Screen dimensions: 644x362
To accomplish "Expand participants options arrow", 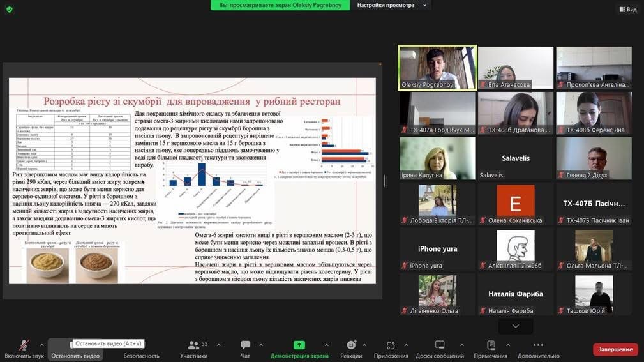I will tap(218, 345).
